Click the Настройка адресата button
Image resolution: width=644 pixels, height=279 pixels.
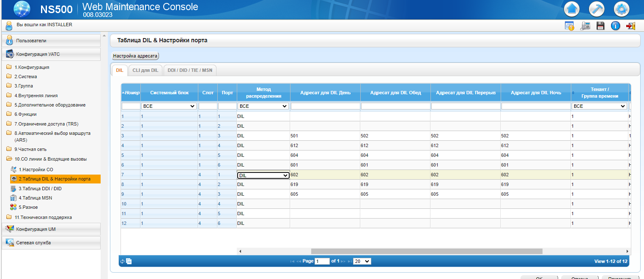(135, 56)
